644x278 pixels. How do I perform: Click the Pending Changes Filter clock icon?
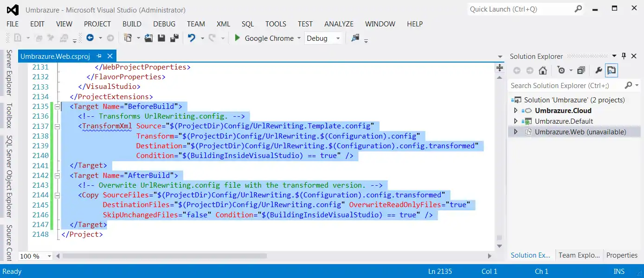click(x=561, y=70)
